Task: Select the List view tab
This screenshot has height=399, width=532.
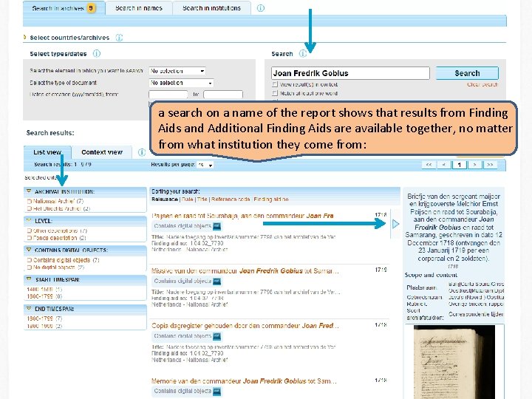Action: pos(47,152)
